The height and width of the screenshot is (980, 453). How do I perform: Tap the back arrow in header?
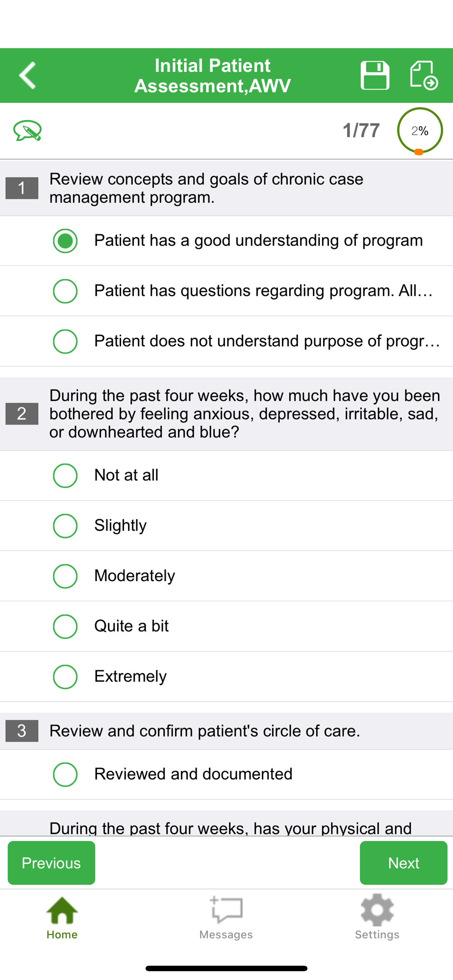27,75
